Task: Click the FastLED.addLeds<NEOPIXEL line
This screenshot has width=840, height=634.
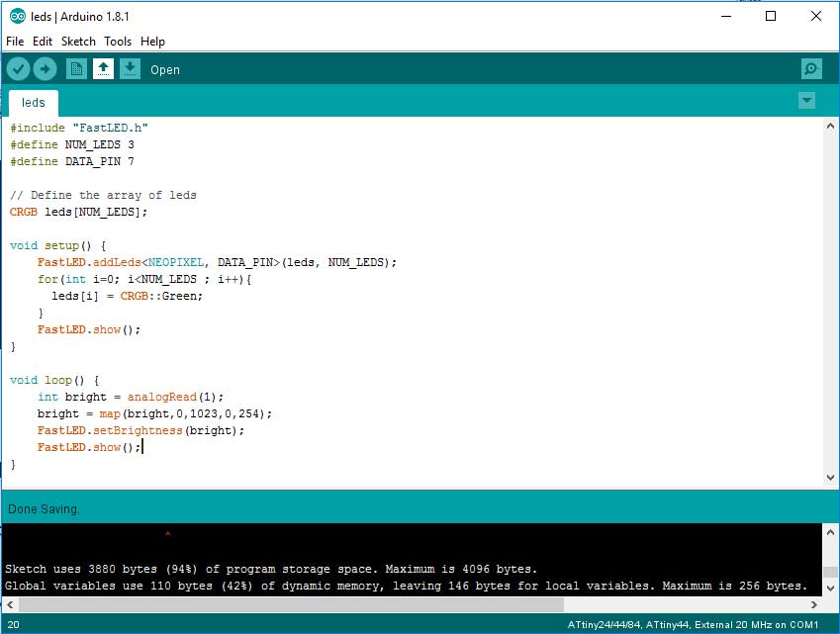Action: (217, 262)
